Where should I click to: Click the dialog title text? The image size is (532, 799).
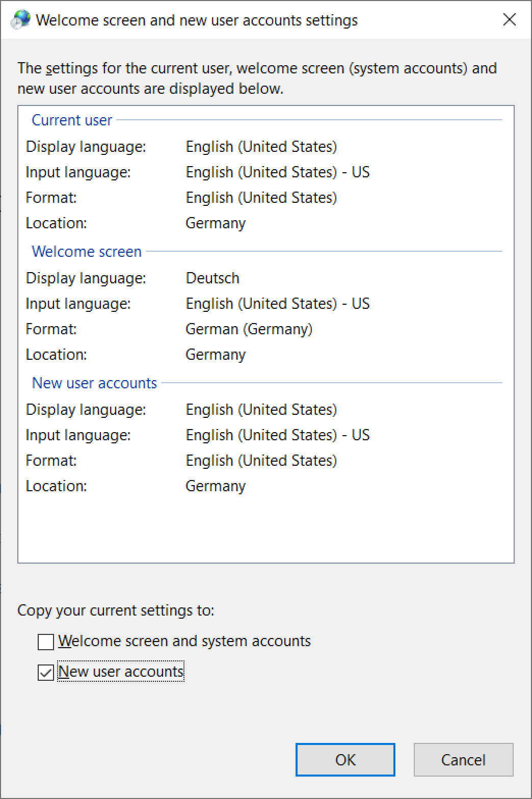197,20
